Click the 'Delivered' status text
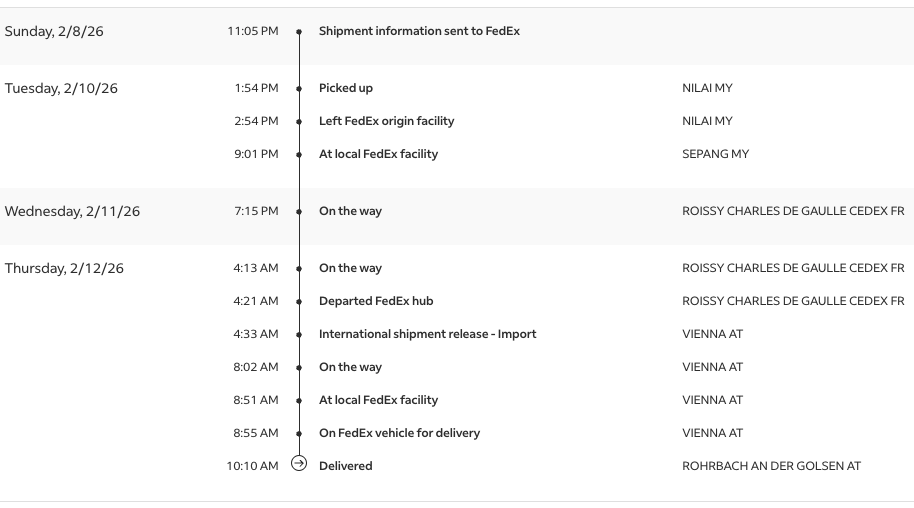Image resolution: width=914 pixels, height=508 pixels. click(345, 466)
